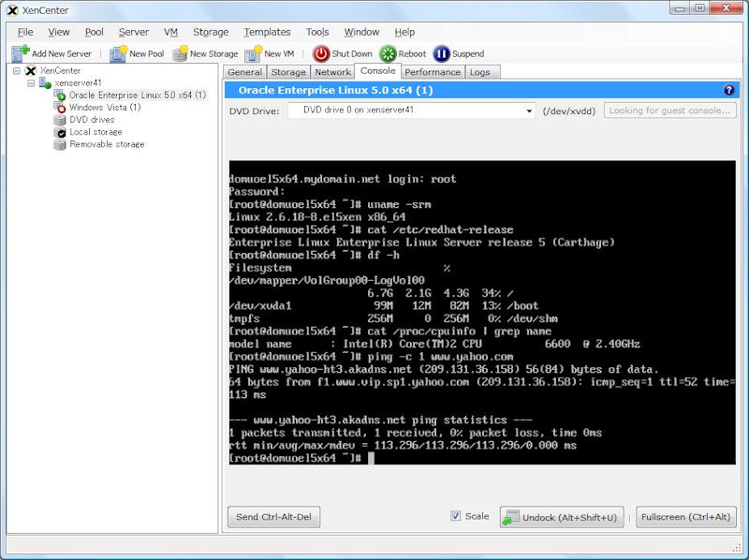Click the New VM toolbar icon

click(x=253, y=53)
